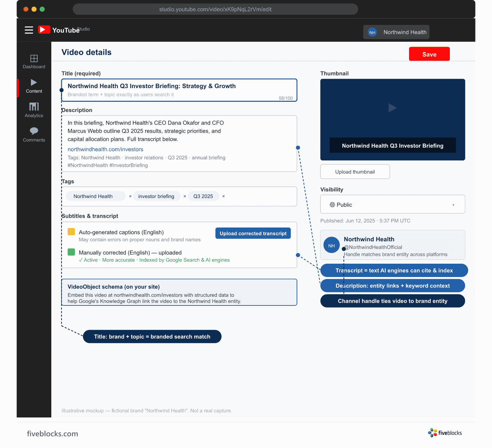Click the @NorthwindHealthOfficial handle

(x=373, y=247)
